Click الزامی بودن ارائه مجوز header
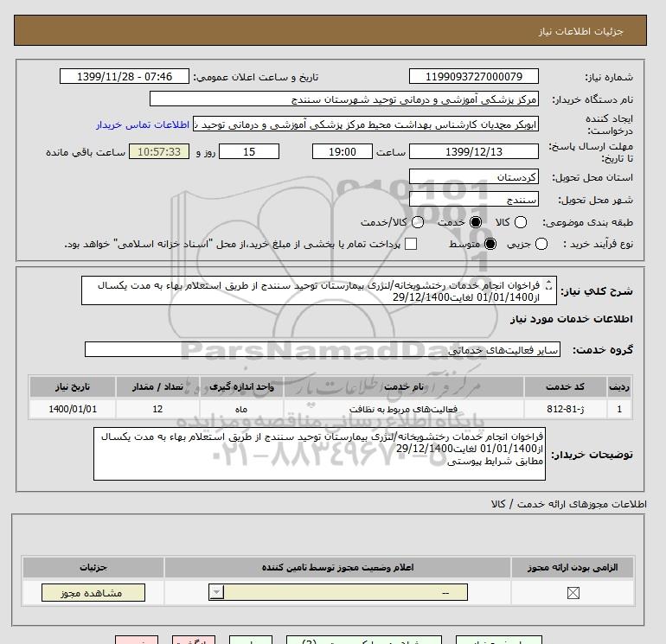Screen dimensions: 666x644 coord(573,567)
